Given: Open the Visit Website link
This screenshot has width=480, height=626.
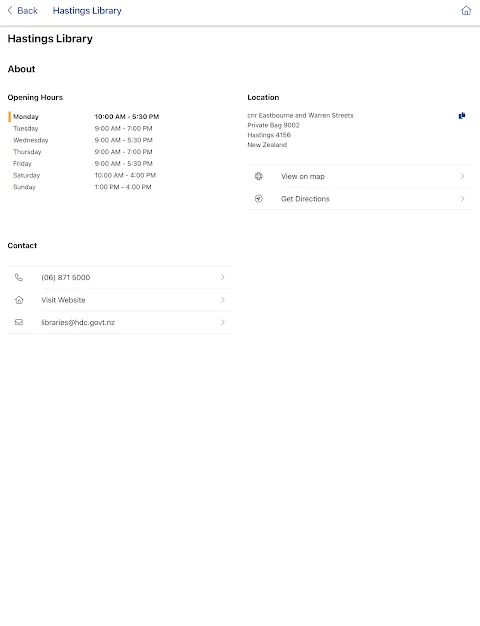Looking at the screenshot, I should (x=120, y=299).
